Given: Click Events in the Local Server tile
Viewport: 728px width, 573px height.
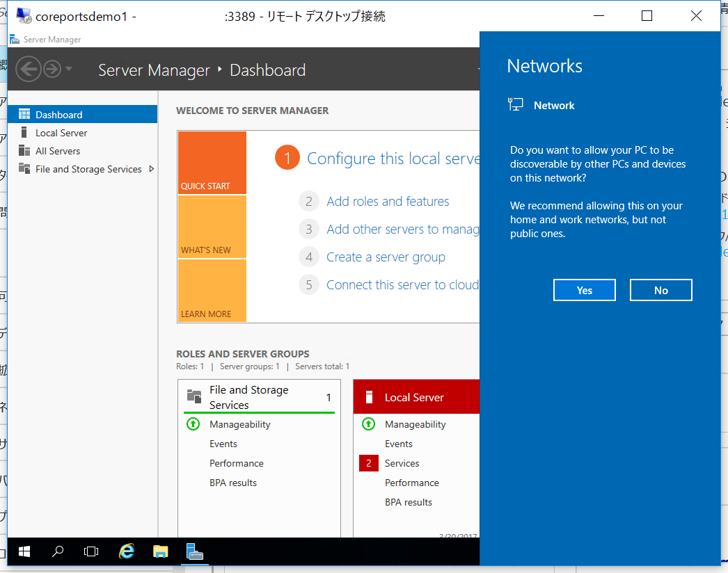Looking at the screenshot, I should pyautogui.click(x=398, y=444).
